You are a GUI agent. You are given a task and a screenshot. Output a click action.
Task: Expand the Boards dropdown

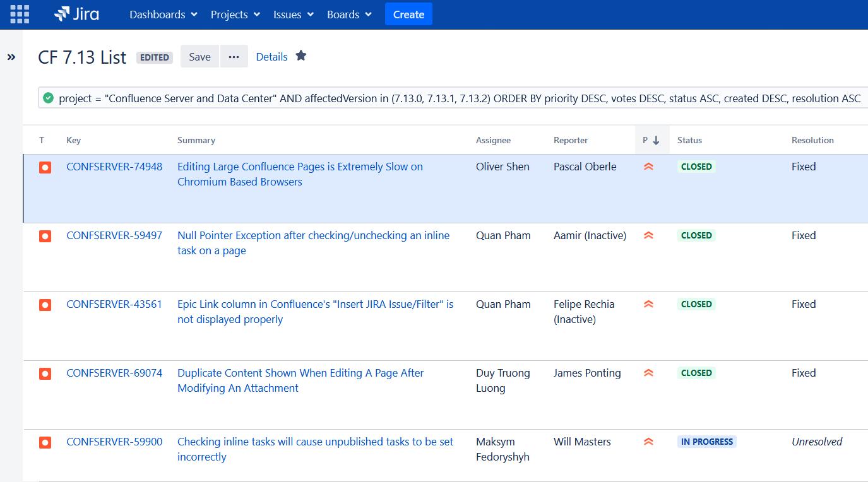[350, 15]
